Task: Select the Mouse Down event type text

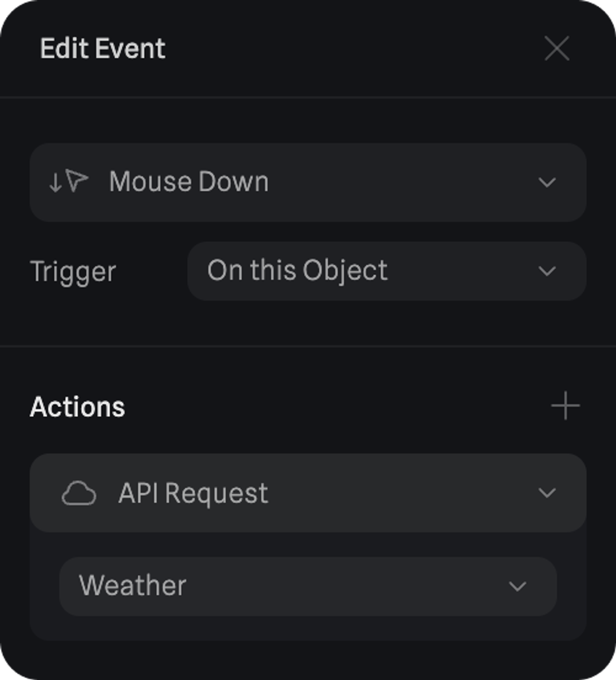Action: [x=188, y=182]
